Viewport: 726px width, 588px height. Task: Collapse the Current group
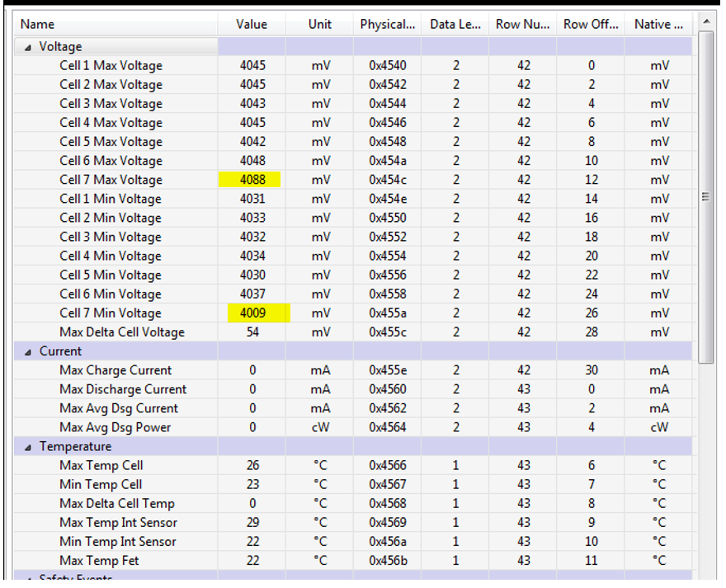pos(28,352)
